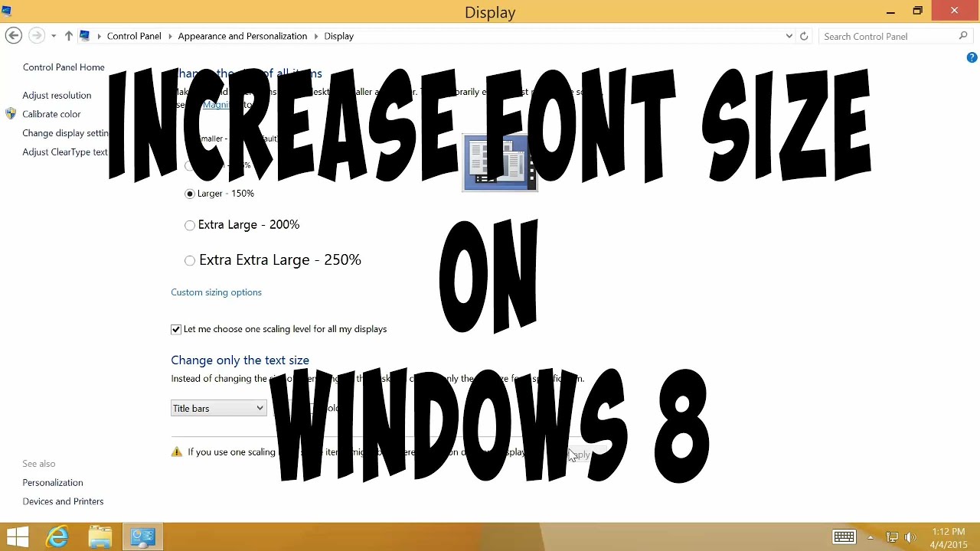The image size is (980, 551).
Task: Open Adjust resolution link
Action: [x=57, y=96]
